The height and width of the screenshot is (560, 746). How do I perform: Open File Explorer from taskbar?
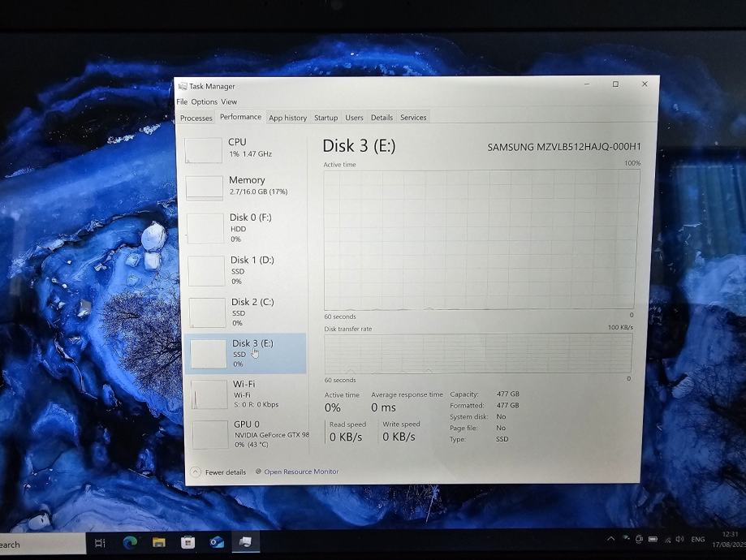159,542
